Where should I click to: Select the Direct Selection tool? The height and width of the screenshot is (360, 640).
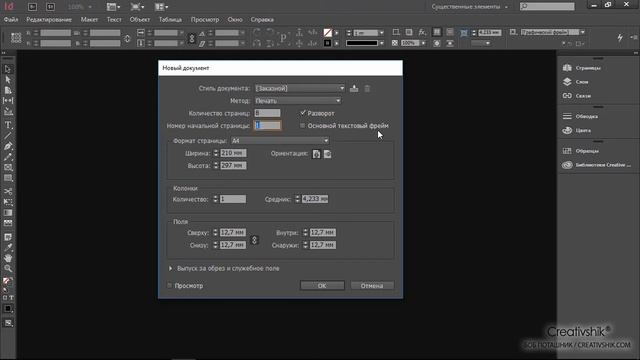click(x=8, y=80)
